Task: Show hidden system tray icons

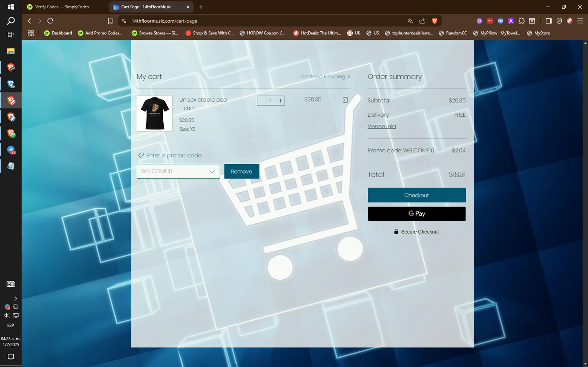Action: [16, 298]
